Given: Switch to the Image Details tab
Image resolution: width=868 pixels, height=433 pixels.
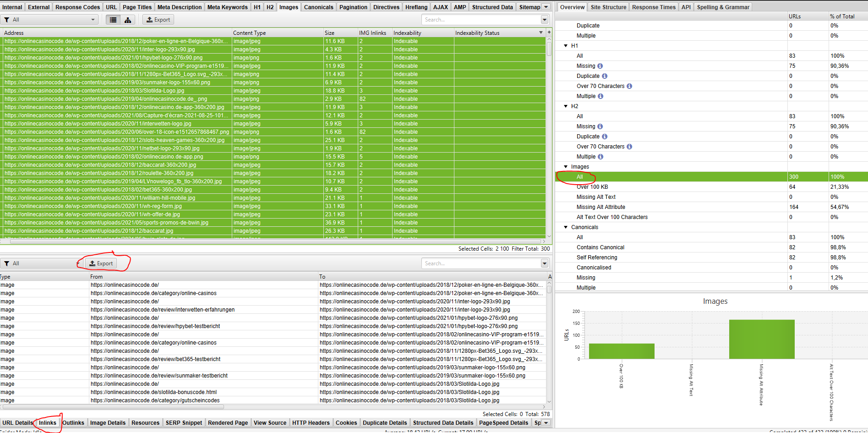Looking at the screenshot, I should click(108, 422).
